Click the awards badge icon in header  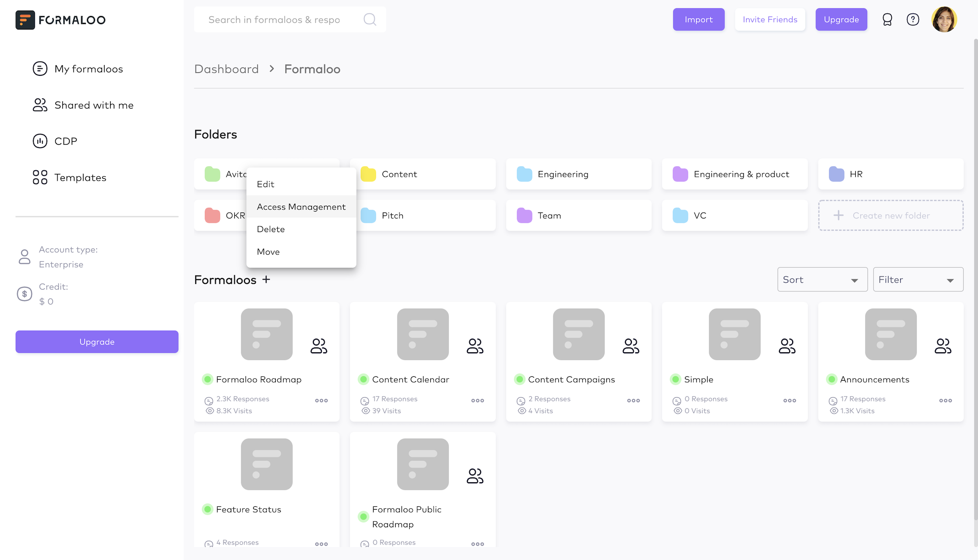point(887,20)
